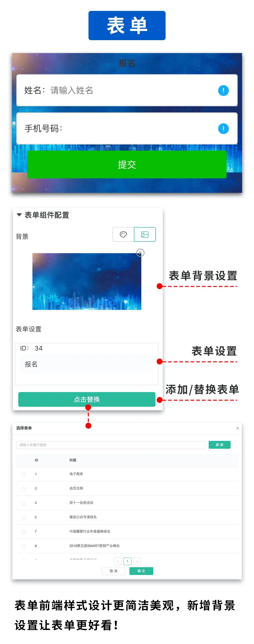The image size is (254, 644).
Task: Click the green 提交 button
Action: pyautogui.click(x=127, y=165)
